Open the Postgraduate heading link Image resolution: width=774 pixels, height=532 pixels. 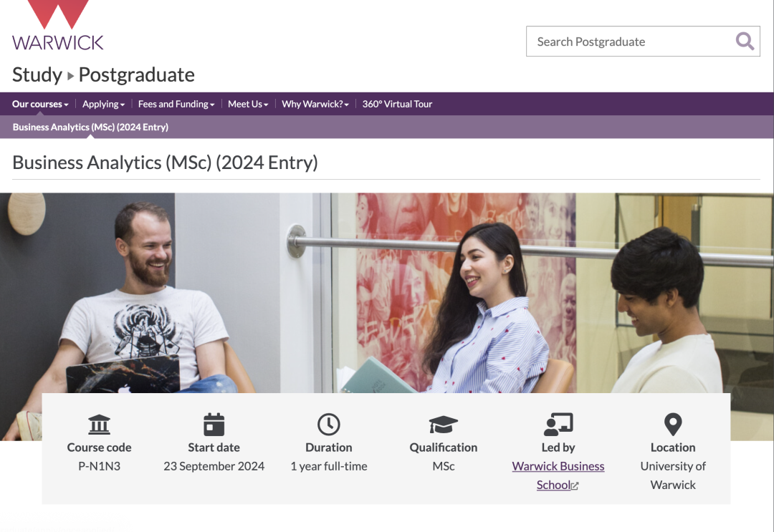[x=137, y=75]
